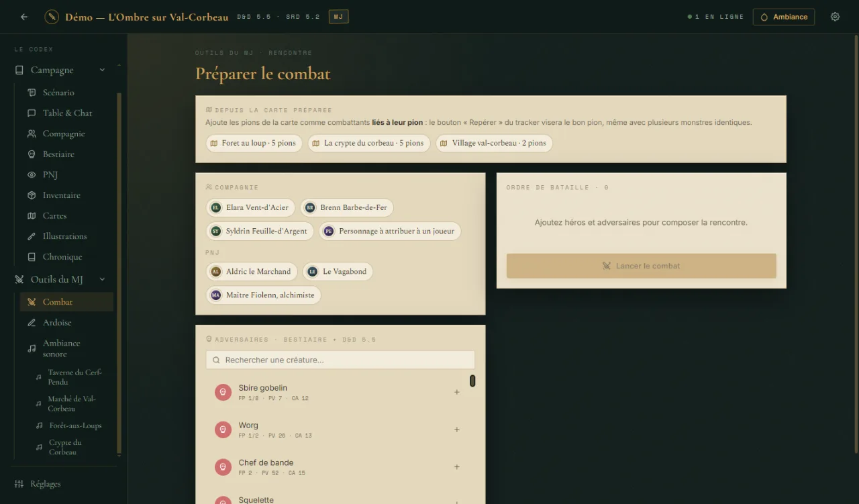This screenshot has height=504, width=859.
Task: Collapse the Campagne section chevron
Action: coord(102,70)
